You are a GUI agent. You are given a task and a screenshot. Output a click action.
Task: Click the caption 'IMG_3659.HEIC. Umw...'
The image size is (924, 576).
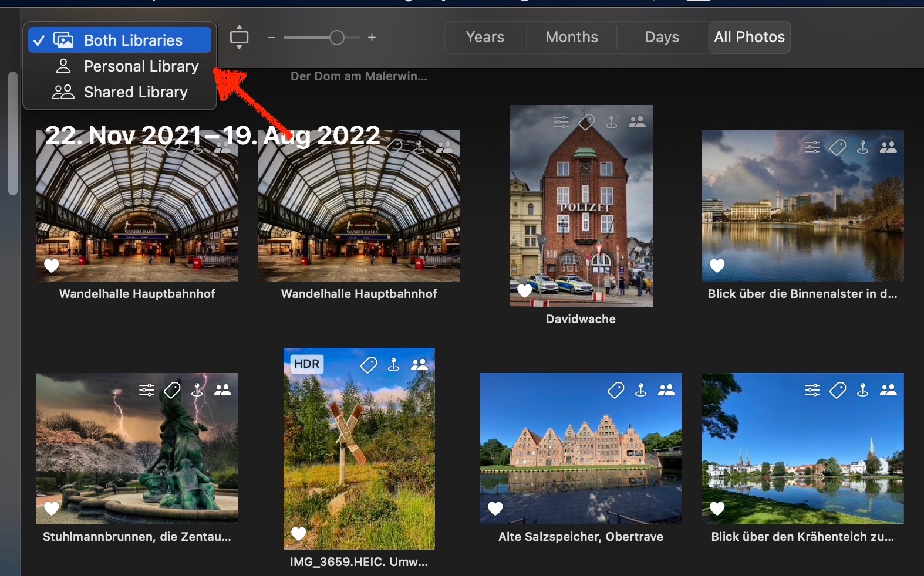(359, 562)
